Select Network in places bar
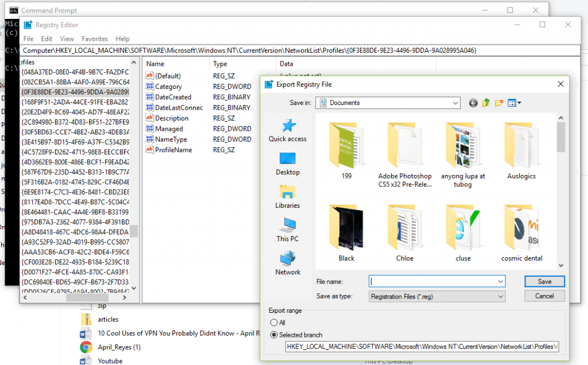Image resolution: width=588 pixels, height=365 pixels. [288, 263]
